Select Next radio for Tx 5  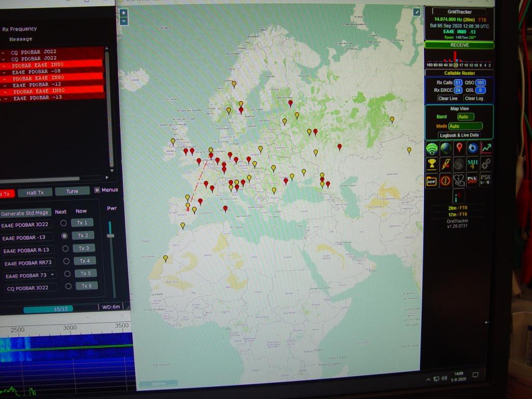tap(68, 274)
